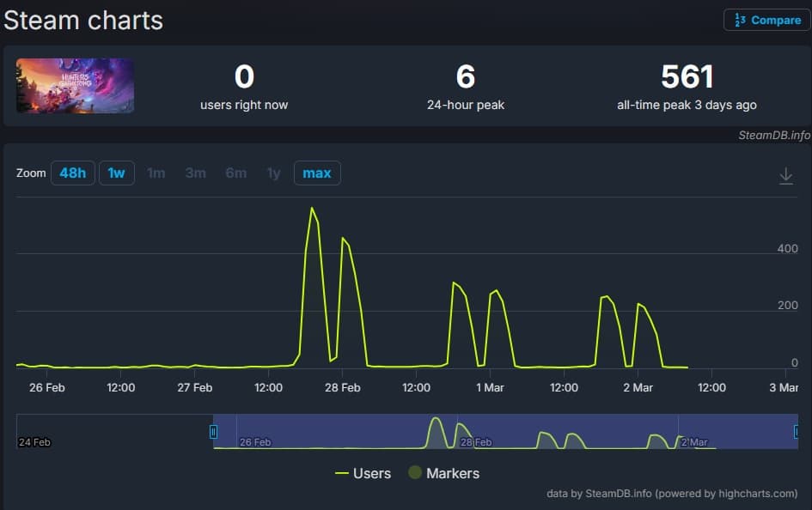Toggle the Users series in legend

[x=363, y=473]
